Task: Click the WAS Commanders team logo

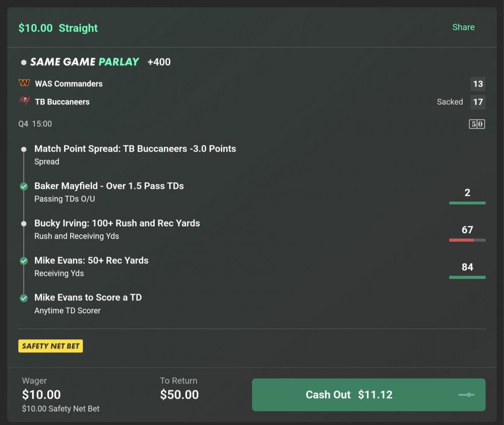Action: pyautogui.click(x=24, y=84)
